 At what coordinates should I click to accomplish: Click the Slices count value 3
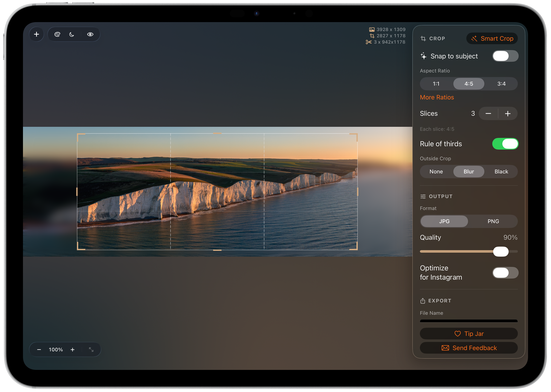point(473,113)
